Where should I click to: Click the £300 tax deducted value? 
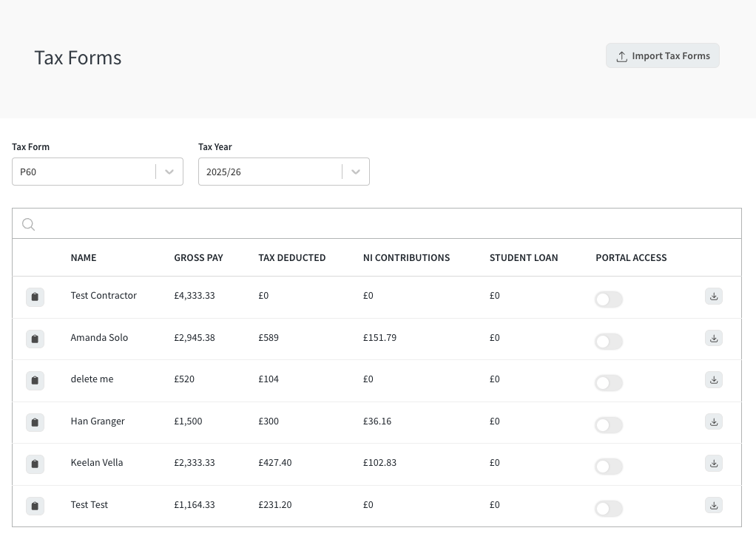point(269,421)
